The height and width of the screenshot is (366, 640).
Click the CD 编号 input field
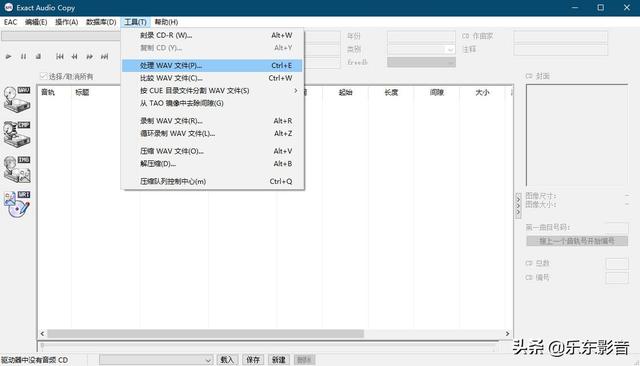(617, 277)
